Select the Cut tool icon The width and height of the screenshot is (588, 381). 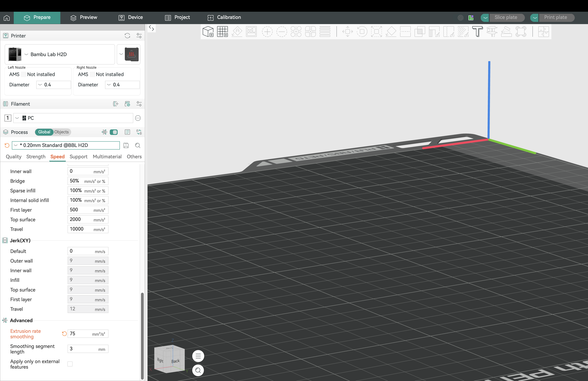pos(405,32)
